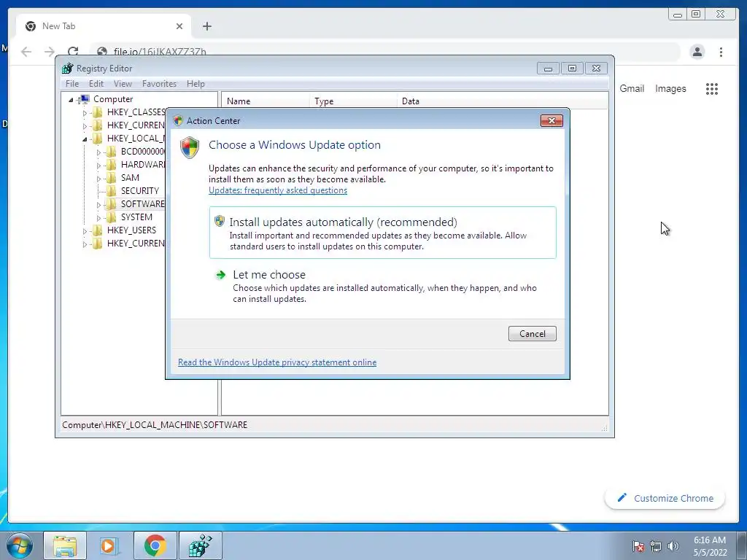Open the Edit menu in Registry Editor
The height and width of the screenshot is (560, 747).
pos(96,84)
